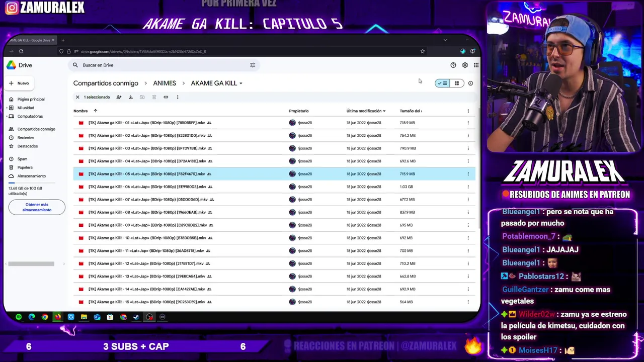Select file Akame ga Kill! - 06 [EE9980D3].mkv
This screenshot has height=362, width=644.
274,187
